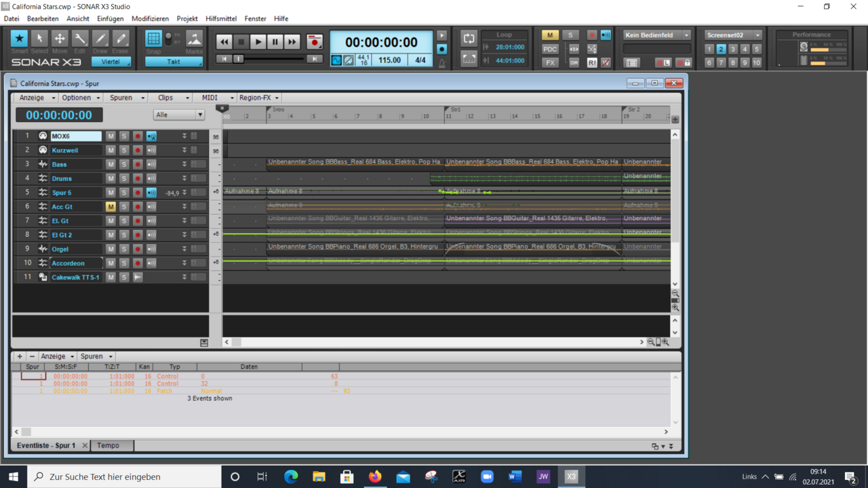The height and width of the screenshot is (488, 868).
Task: Open the Alle track filter dropdown
Action: coord(179,115)
